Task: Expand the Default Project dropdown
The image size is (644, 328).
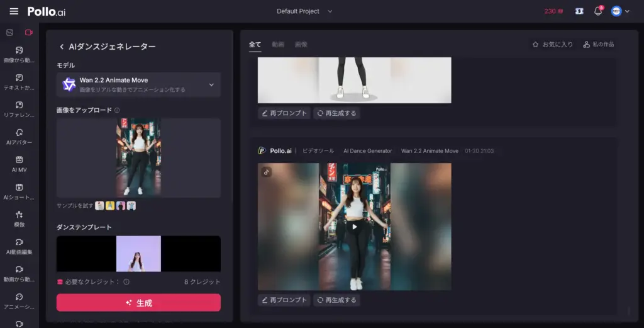Action: click(x=304, y=11)
